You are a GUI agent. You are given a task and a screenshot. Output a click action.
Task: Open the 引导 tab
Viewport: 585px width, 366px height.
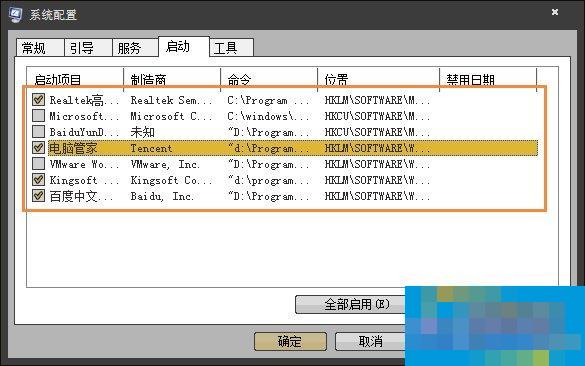coord(88,48)
